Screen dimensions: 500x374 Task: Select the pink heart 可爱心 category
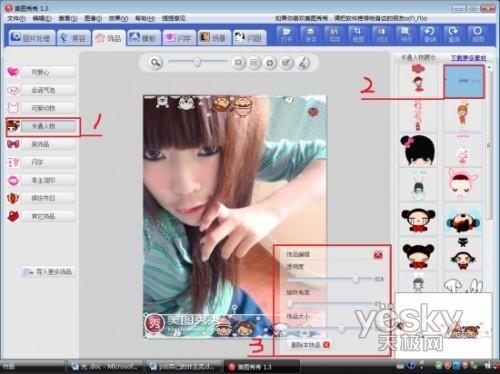[41, 72]
